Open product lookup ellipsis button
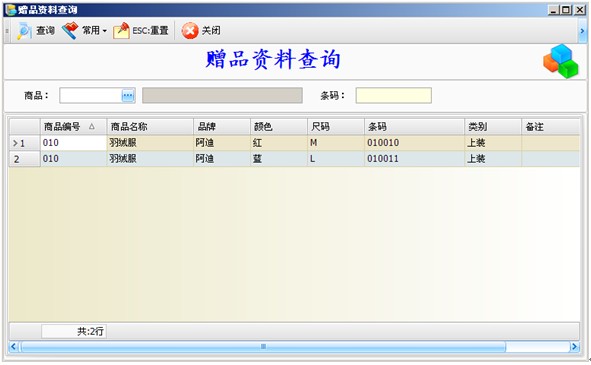The width and height of the screenshot is (591, 365). [x=128, y=95]
